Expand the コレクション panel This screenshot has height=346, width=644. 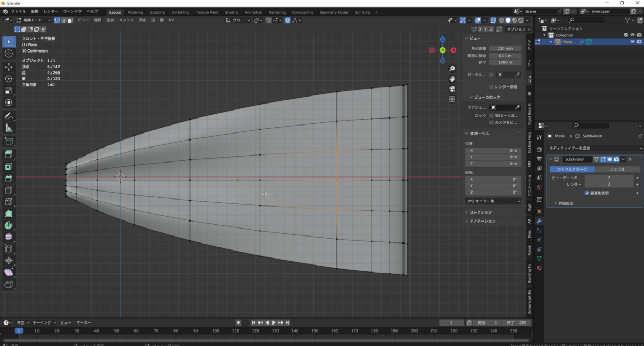(481, 212)
